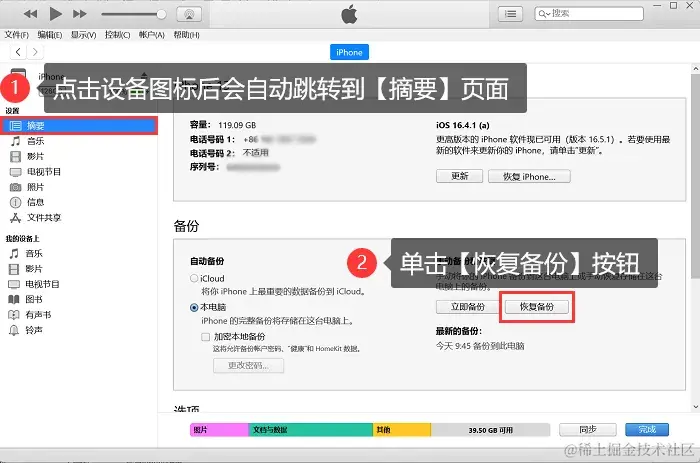Click the rewind playback button

point(30,14)
